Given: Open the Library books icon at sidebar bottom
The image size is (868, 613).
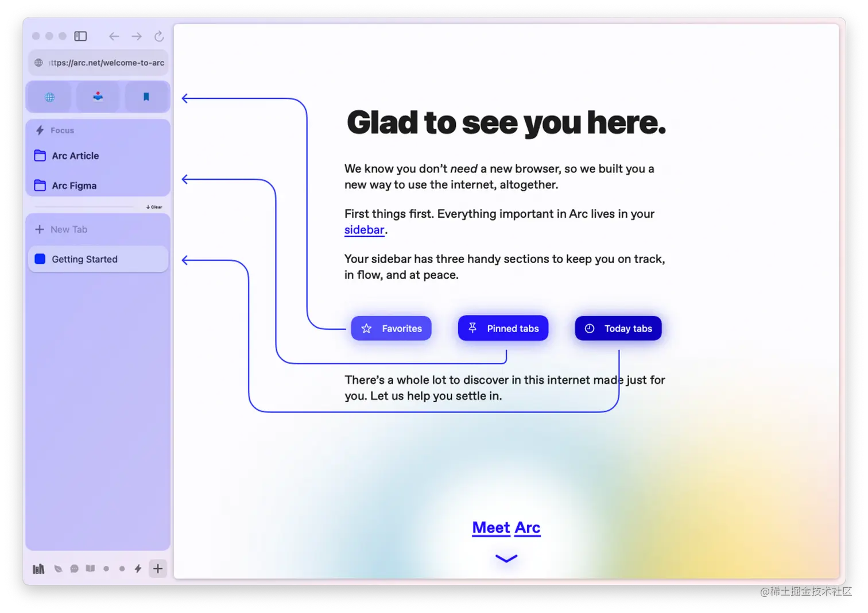Looking at the screenshot, I should point(38,569).
